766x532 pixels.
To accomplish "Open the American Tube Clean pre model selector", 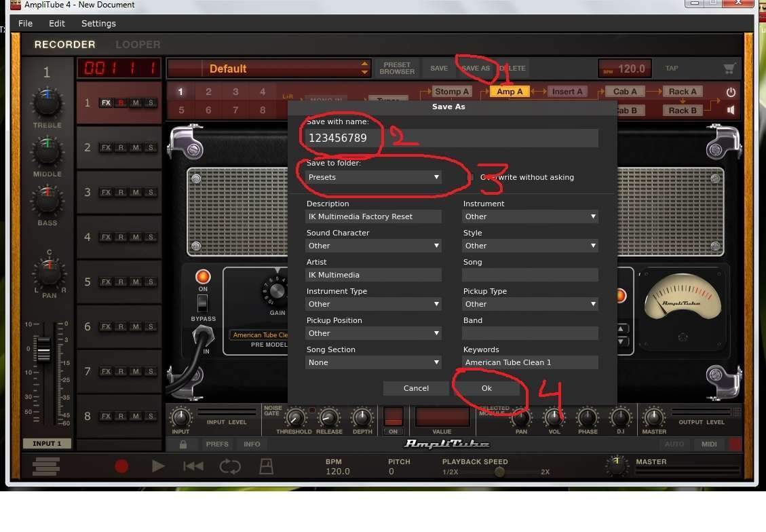I will click(x=259, y=335).
